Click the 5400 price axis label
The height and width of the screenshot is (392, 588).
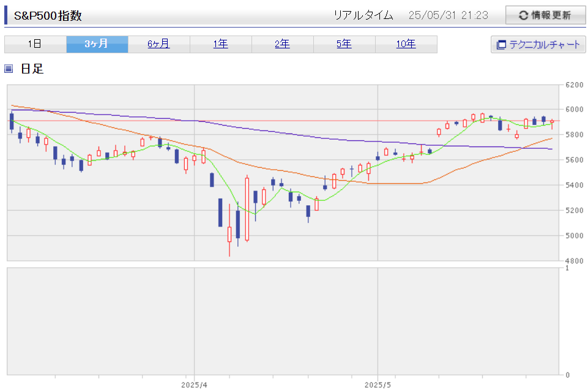pyautogui.click(x=575, y=185)
